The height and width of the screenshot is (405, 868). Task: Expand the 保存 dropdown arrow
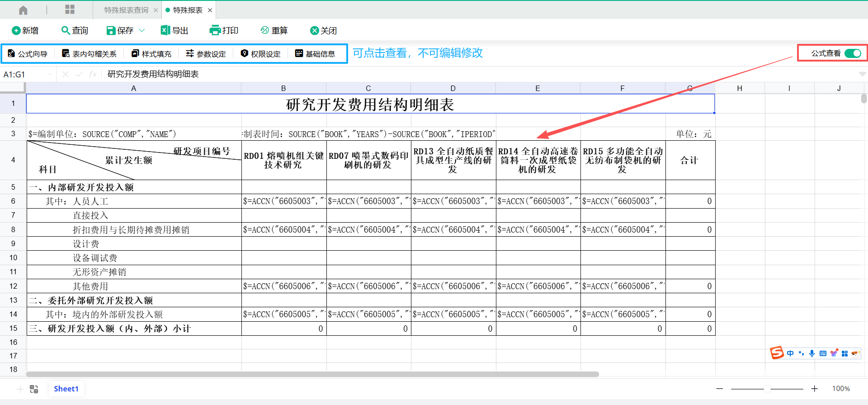coord(142,30)
